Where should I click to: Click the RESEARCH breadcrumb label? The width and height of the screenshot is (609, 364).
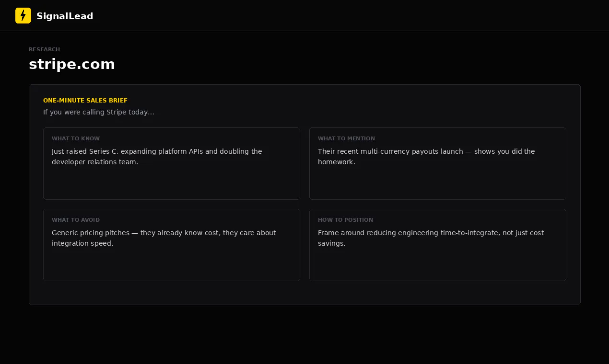pyautogui.click(x=44, y=49)
